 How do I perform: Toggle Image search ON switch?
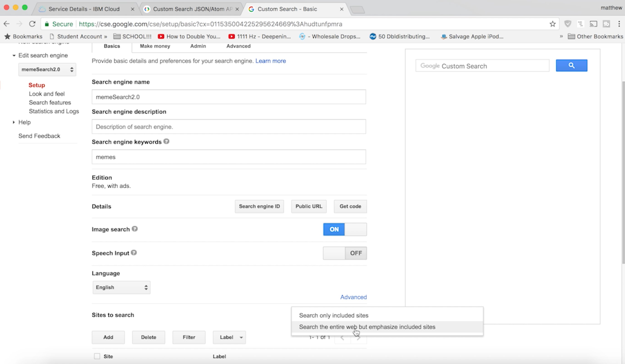pyautogui.click(x=334, y=229)
